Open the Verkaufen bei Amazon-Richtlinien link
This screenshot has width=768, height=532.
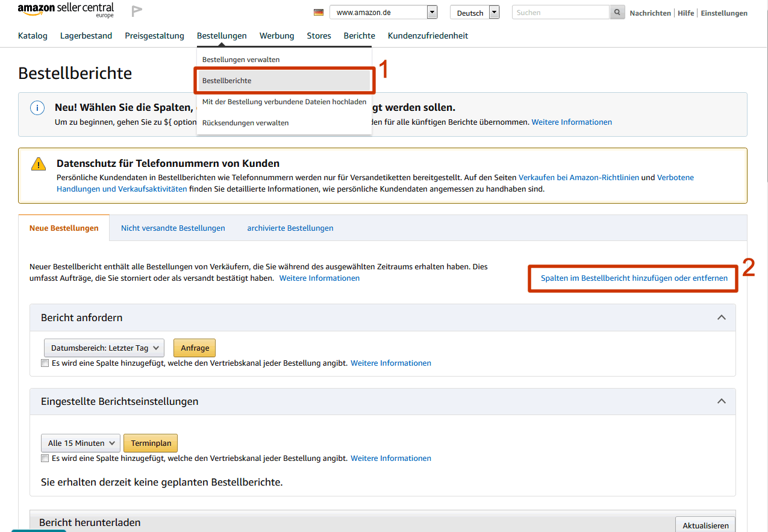[579, 178]
